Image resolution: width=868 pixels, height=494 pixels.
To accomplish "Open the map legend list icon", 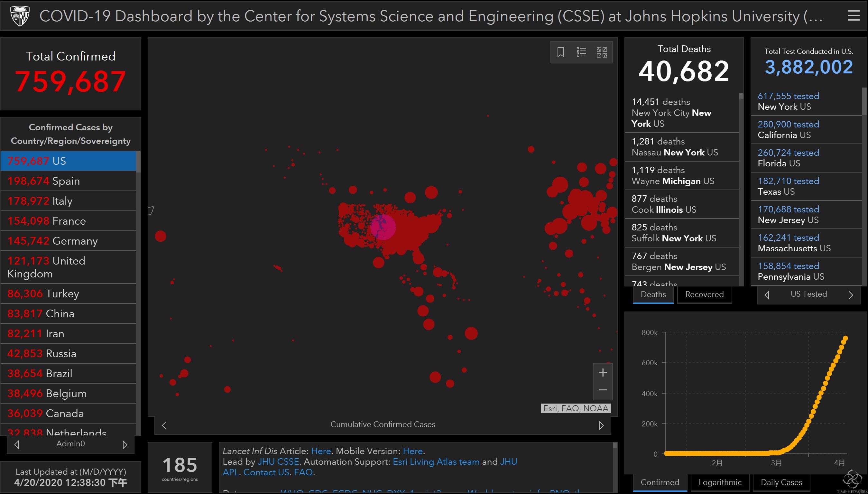I will 581,52.
